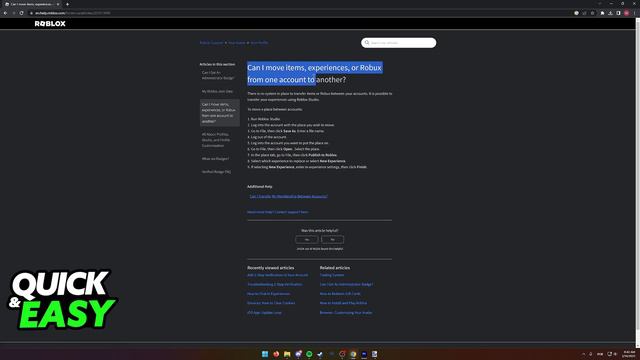Open the Roblox Support breadcrumb link
The width and height of the screenshot is (640, 360).
click(x=211, y=42)
